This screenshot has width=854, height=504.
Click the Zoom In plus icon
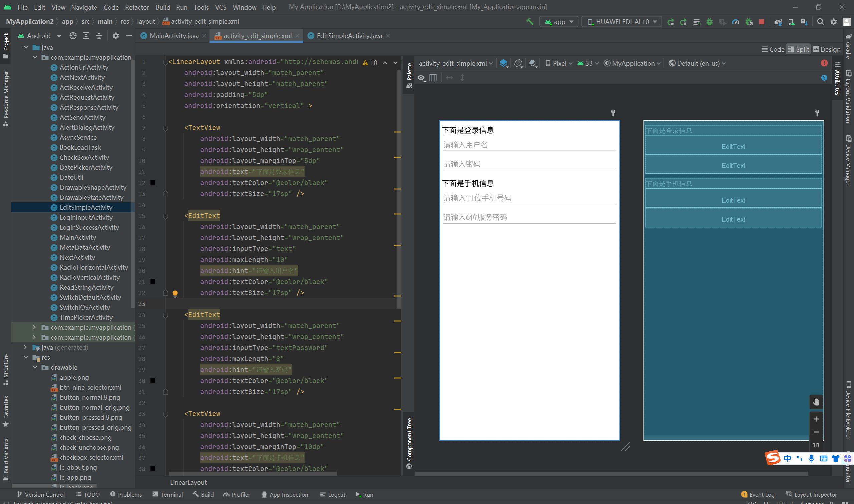pos(816,419)
